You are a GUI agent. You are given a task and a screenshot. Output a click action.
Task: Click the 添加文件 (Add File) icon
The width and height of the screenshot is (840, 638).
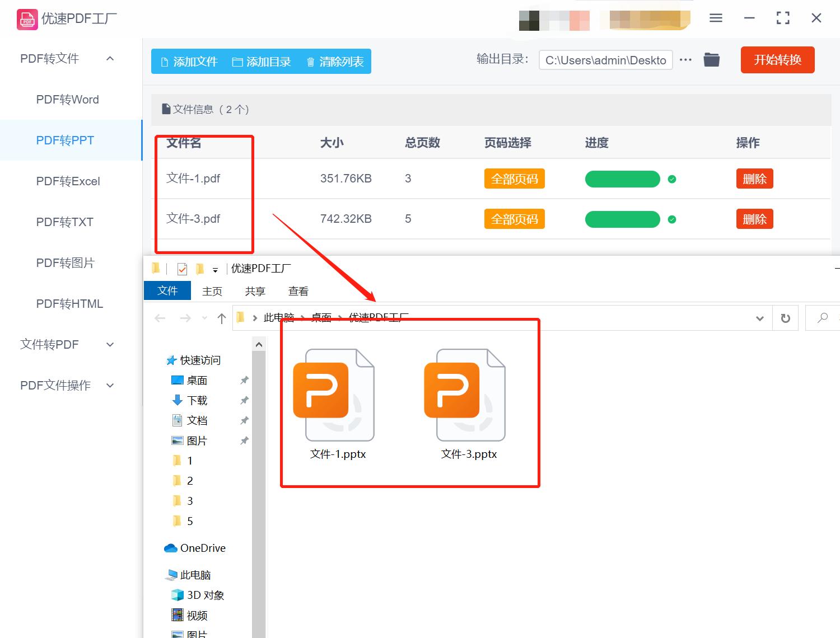pyautogui.click(x=165, y=62)
